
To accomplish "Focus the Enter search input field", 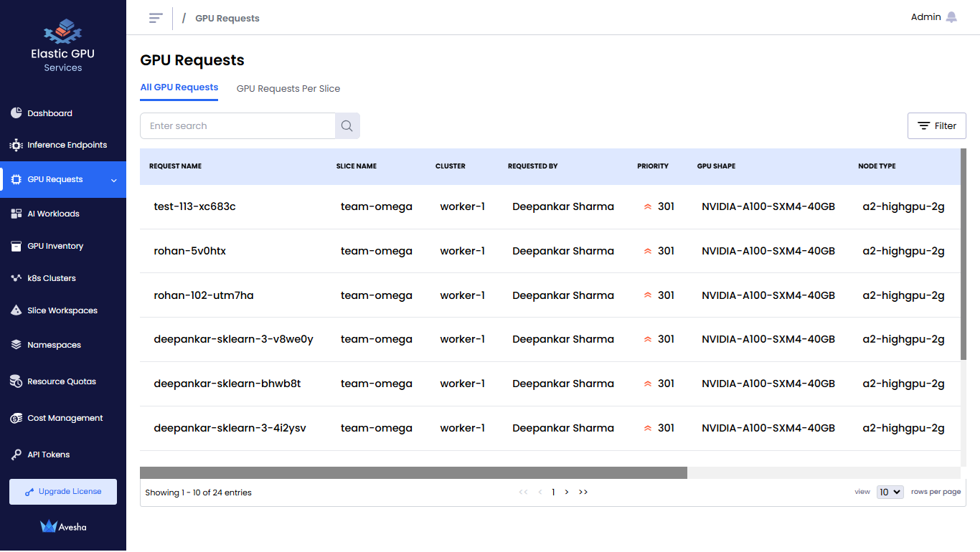I will point(237,125).
